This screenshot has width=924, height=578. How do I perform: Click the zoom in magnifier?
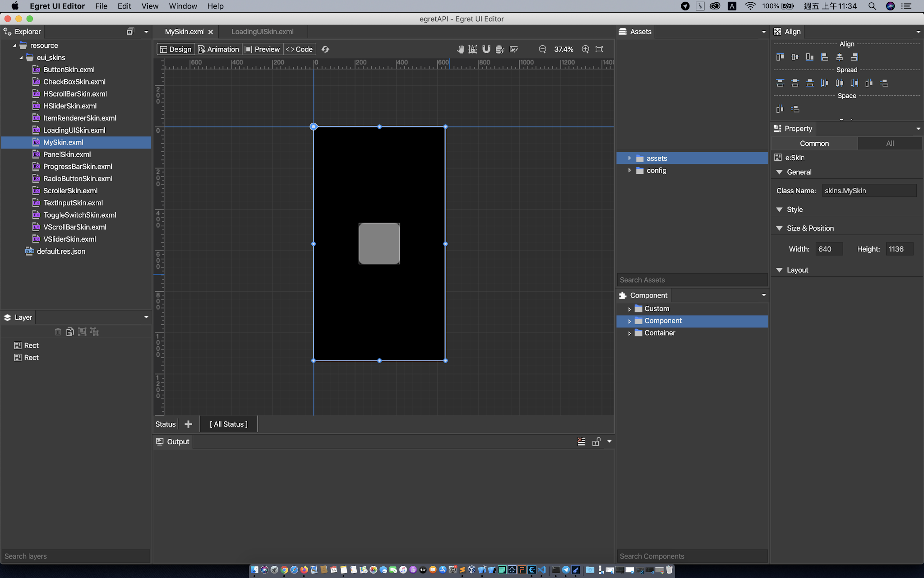(x=585, y=49)
